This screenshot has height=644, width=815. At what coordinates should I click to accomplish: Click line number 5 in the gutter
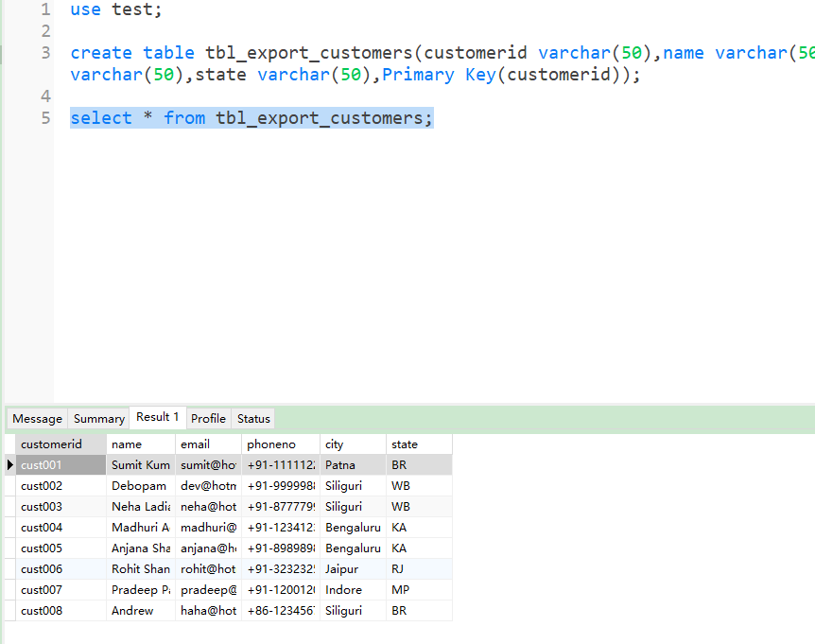(46, 118)
